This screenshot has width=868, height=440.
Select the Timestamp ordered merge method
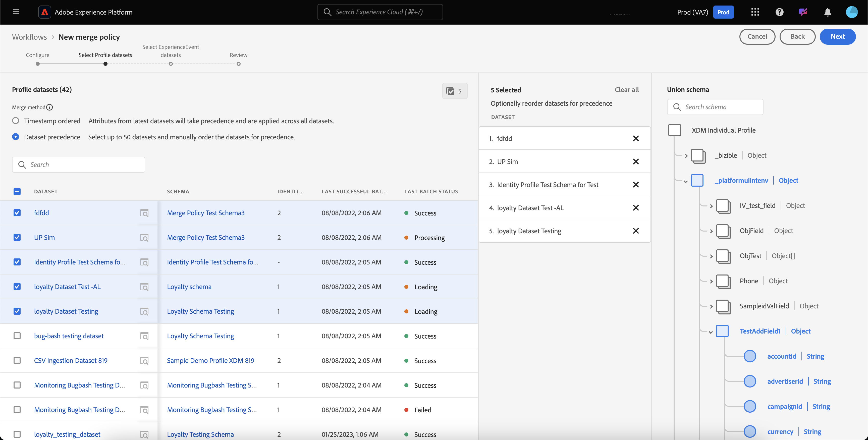[16, 121]
